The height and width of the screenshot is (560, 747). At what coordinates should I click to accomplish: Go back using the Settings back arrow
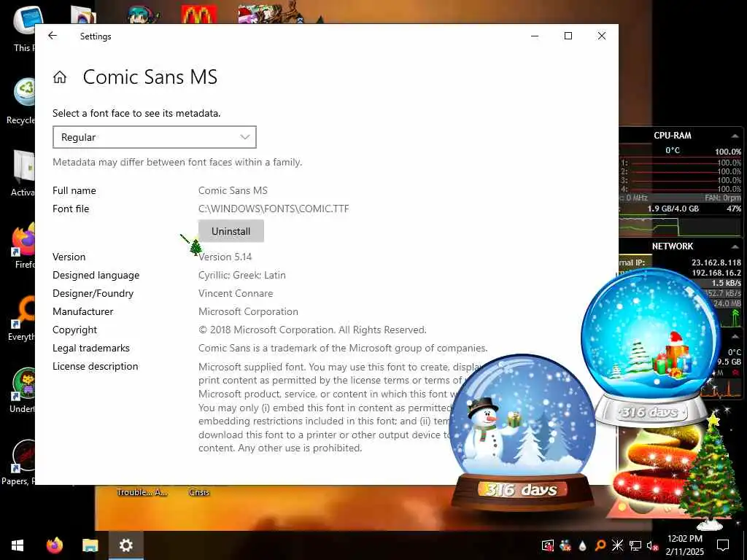53,36
